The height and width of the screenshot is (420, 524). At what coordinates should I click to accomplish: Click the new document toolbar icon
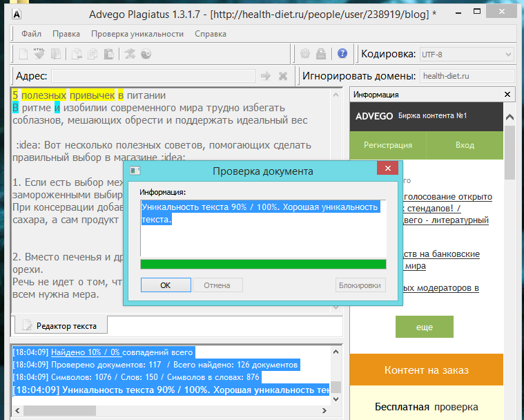(23, 54)
